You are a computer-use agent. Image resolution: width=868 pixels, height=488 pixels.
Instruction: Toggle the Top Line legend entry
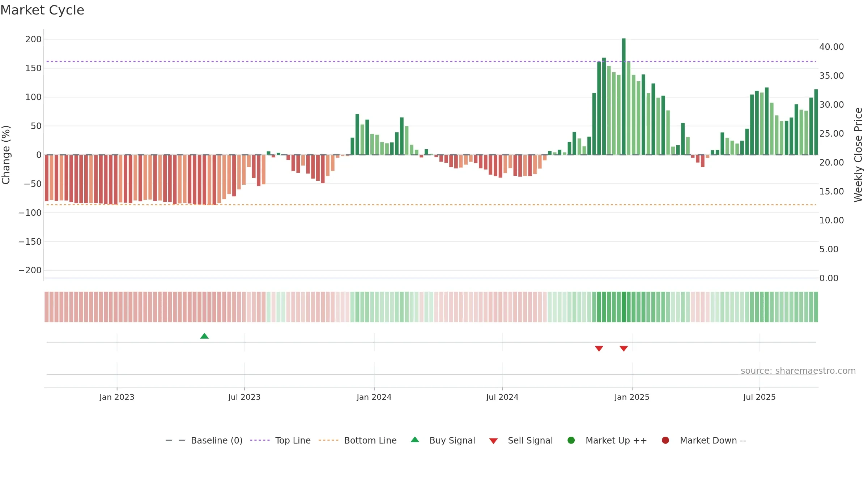click(280, 440)
